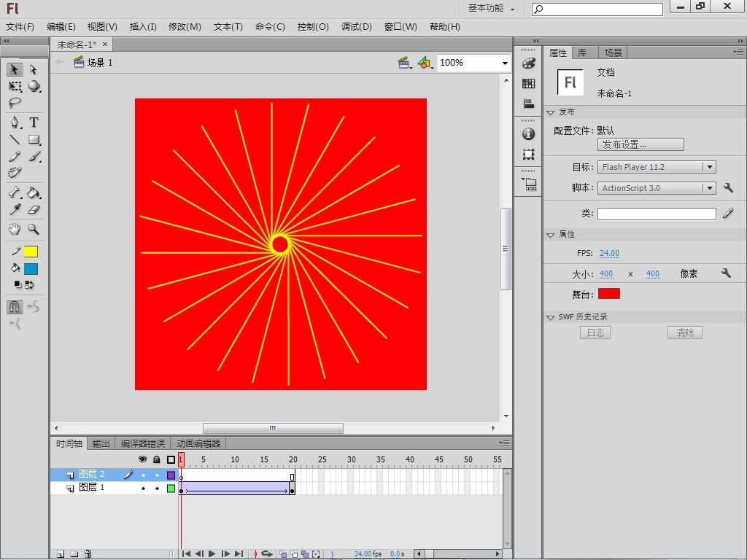Click the timeline Play button
Image resolution: width=747 pixels, height=560 pixels.
coord(212,554)
